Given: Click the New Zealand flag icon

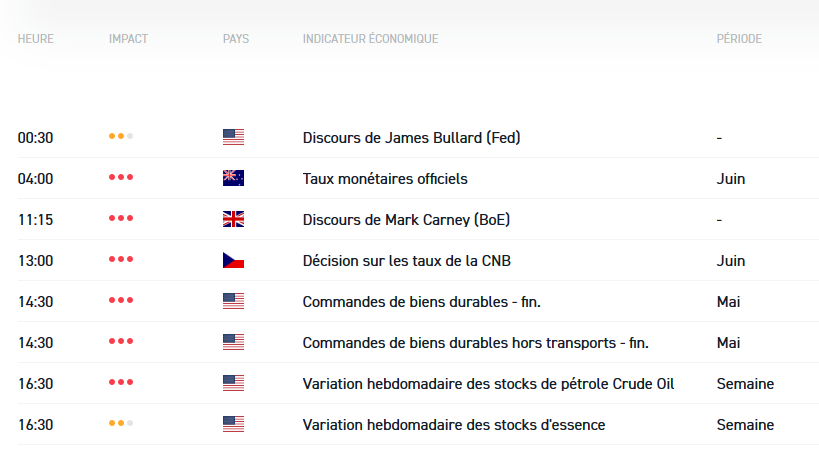Looking at the screenshot, I should click(x=233, y=179).
